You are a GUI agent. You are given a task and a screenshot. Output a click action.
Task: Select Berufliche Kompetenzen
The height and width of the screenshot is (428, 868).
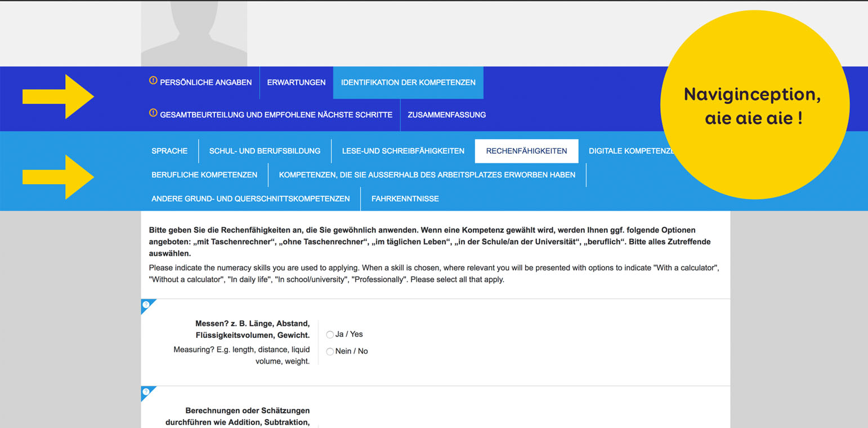[x=204, y=175]
